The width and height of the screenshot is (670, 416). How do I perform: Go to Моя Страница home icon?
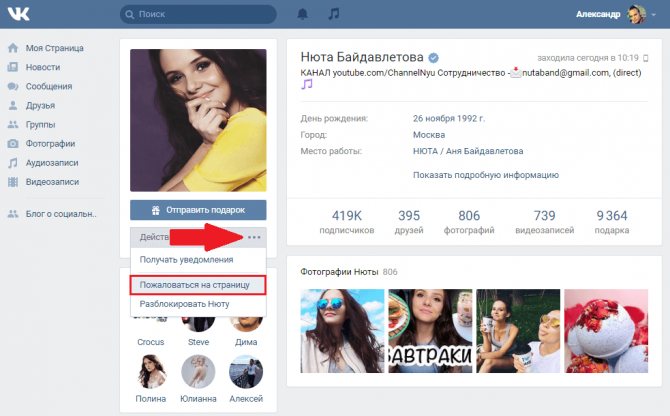pyautogui.click(x=13, y=48)
